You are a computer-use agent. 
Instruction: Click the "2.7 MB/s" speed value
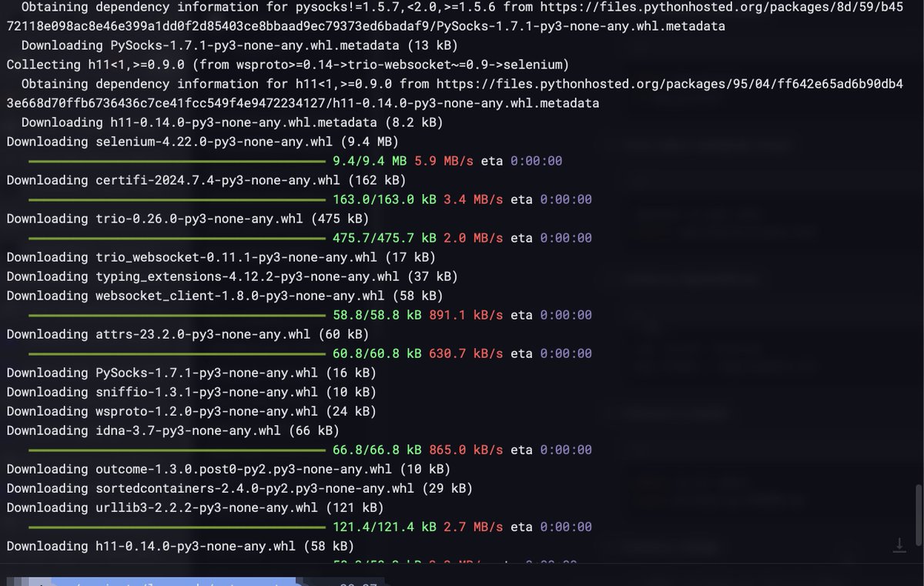coord(473,527)
